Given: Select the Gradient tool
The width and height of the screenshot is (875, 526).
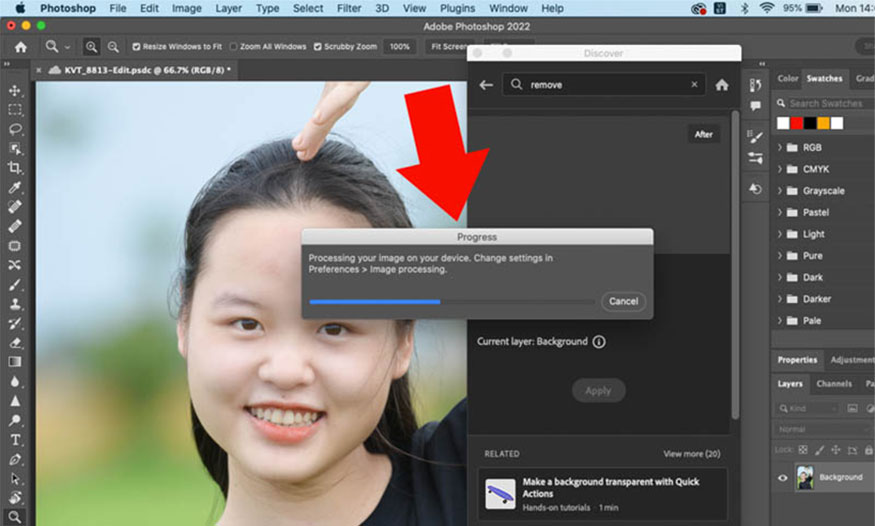Looking at the screenshot, I should 15,362.
